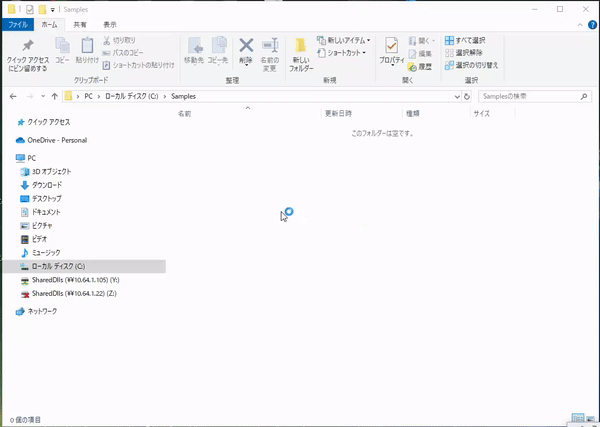Open the ファイル (File) menu tab

point(19,23)
